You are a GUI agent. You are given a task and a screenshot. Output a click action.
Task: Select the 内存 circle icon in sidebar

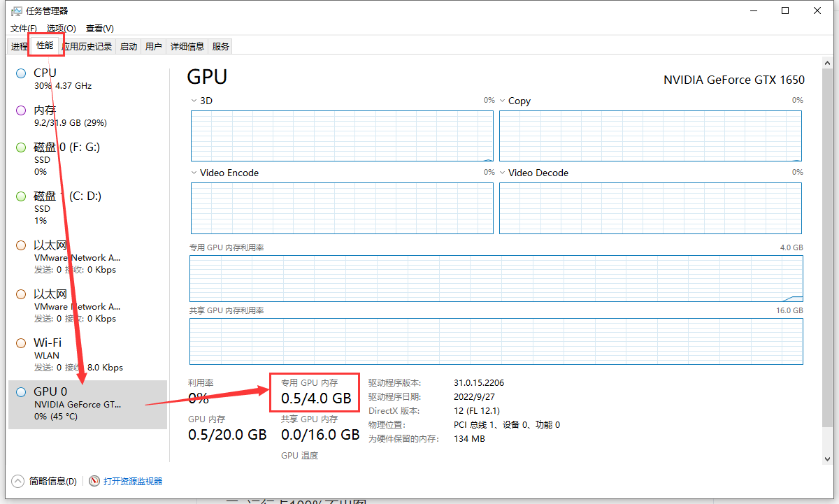click(x=20, y=110)
